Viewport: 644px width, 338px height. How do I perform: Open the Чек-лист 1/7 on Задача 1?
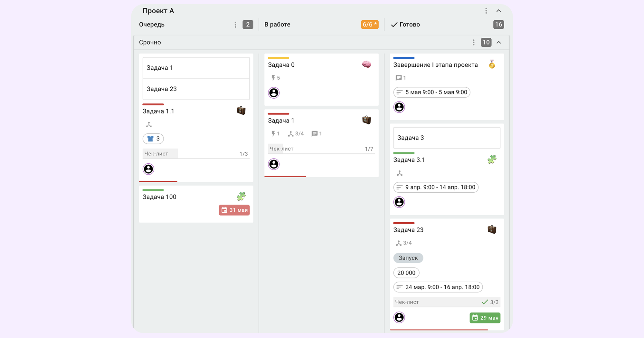coord(321,149)
